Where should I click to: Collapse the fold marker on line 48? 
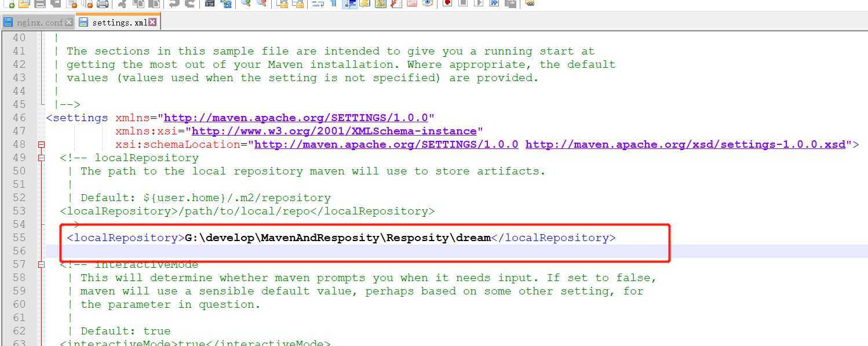click(x=41, y=144)
